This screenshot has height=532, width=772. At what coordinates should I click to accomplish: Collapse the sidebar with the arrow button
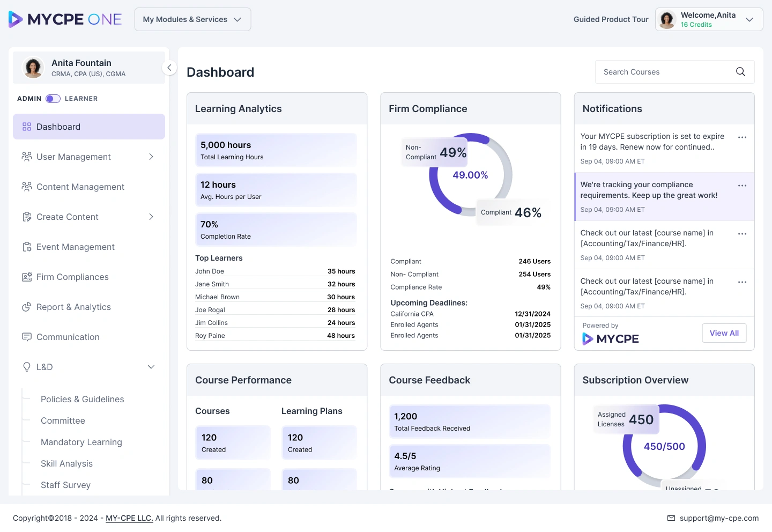[x=169, y=68]
